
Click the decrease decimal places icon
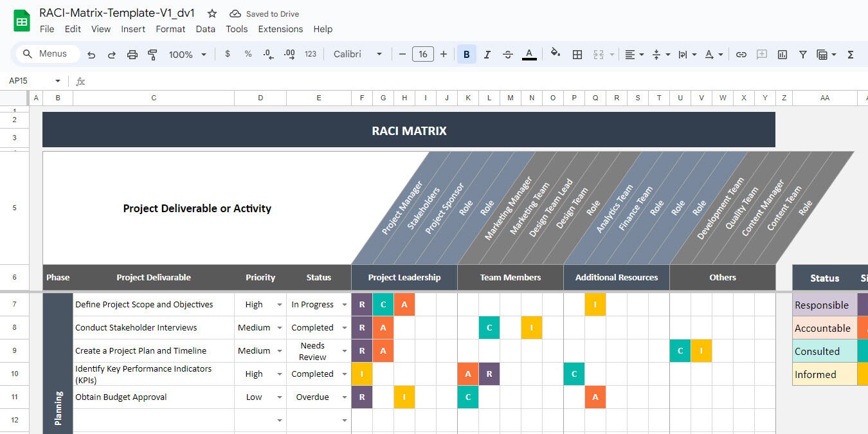pos(268,54)
